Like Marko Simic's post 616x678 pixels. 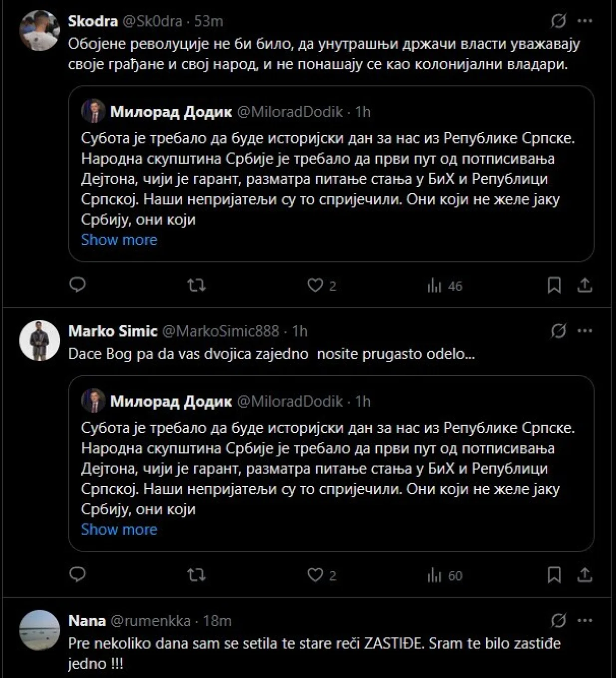coord(315,575)
